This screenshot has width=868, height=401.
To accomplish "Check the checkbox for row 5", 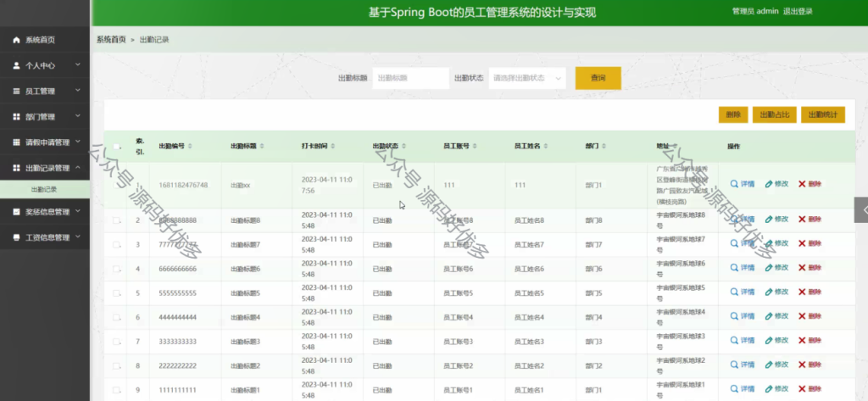I will tap(116, 293).
